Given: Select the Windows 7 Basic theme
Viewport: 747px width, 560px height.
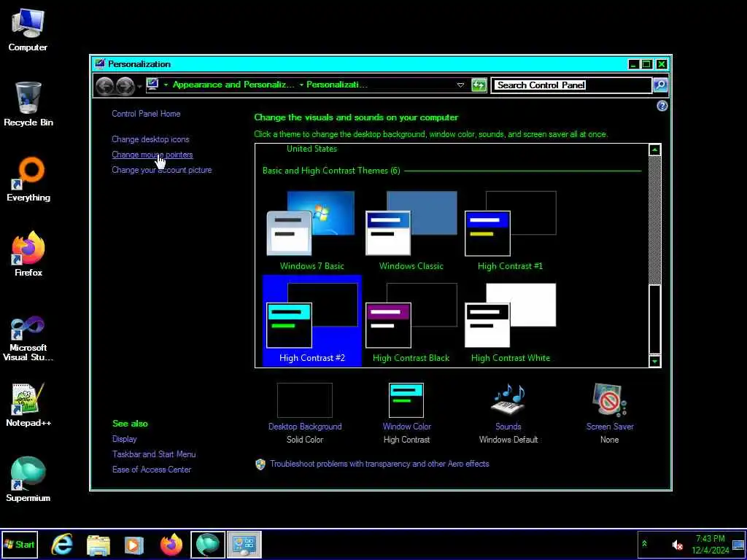Looking at the screenshot, I should [312, 230].
